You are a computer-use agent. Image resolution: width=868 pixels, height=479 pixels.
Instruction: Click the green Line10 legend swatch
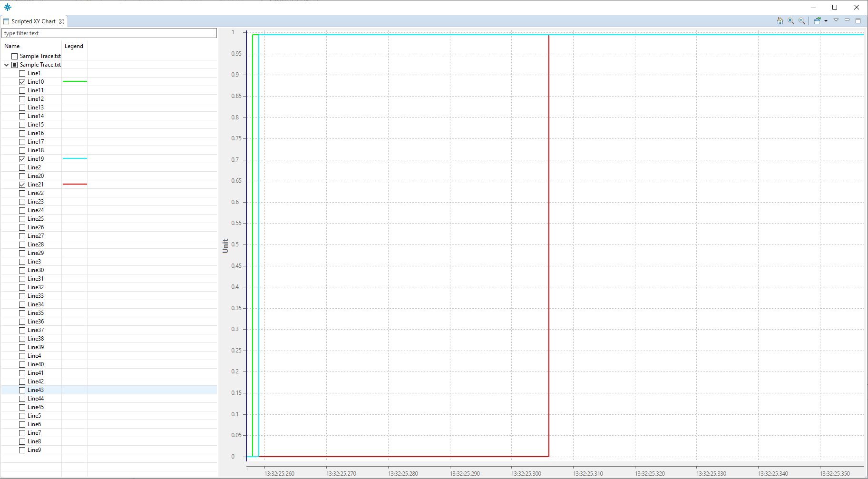pyautogui.click(x=75, y=82)
